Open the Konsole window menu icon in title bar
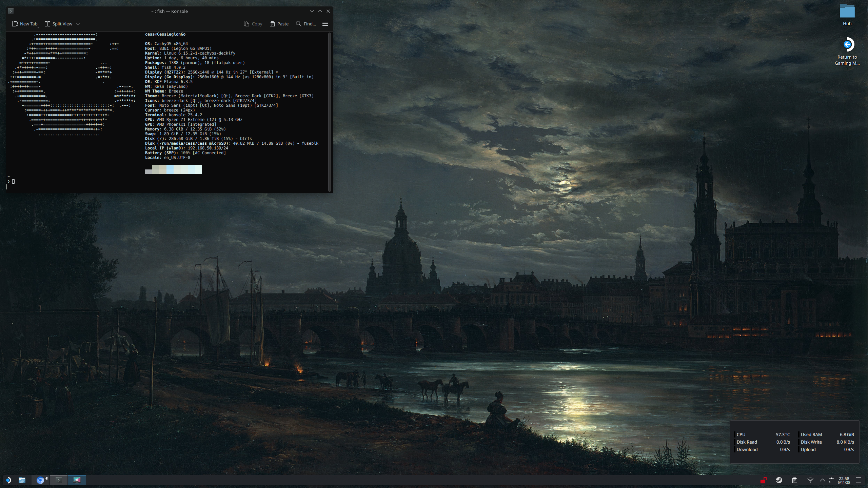The image size is (868, 488). point(11,11)
